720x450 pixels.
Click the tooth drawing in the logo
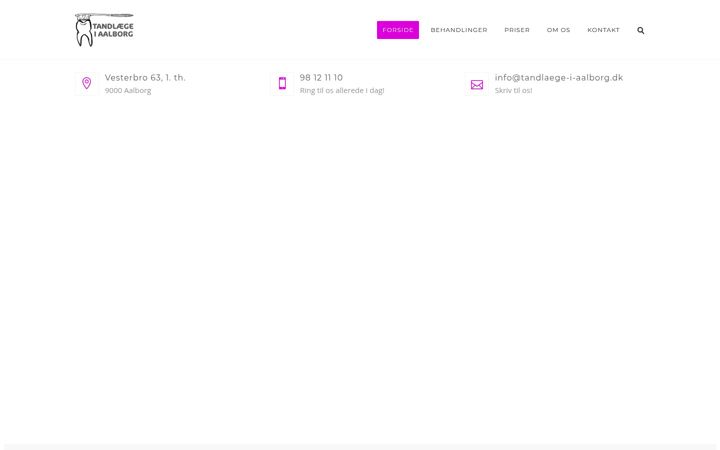coord(84,33)
